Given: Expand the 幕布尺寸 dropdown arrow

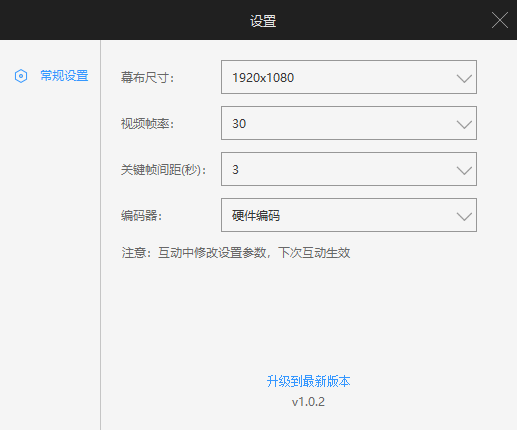Looking at the screenshot, I should click(x=464, y=78).
